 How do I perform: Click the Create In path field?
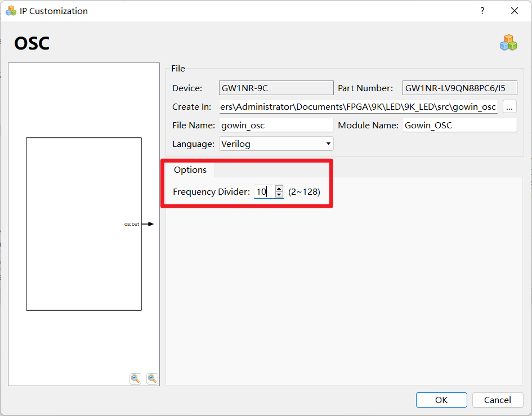[358, 107]
